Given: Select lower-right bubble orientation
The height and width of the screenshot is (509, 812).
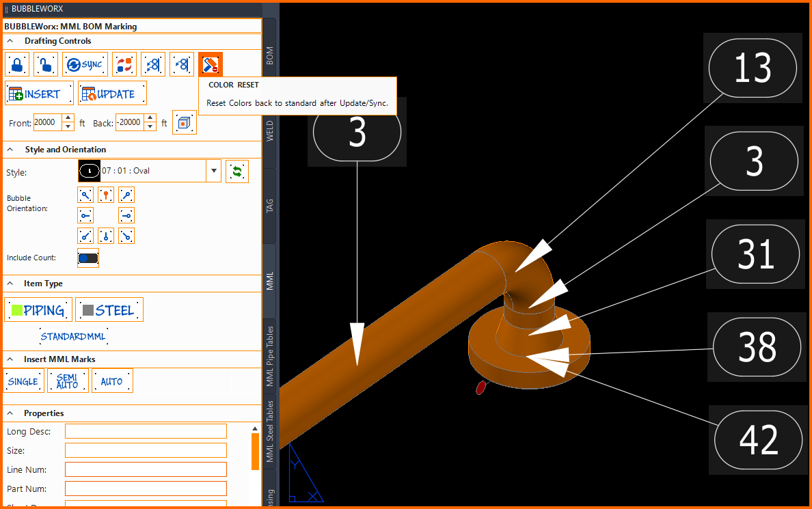Looking at the screenshot, I should tap(126, 236).
